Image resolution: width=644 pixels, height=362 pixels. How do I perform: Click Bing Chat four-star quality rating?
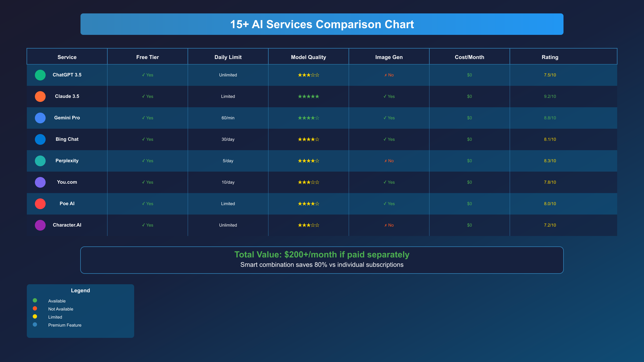[x=309, y=139]
